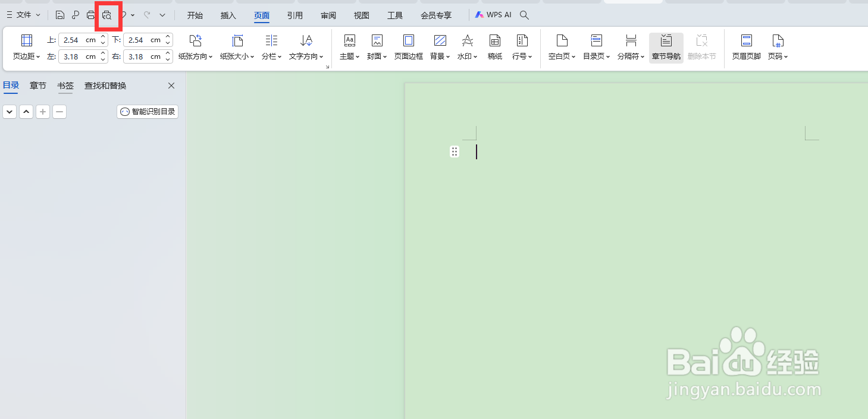Click the top margin 上 input field

click(x=78, y=40)
